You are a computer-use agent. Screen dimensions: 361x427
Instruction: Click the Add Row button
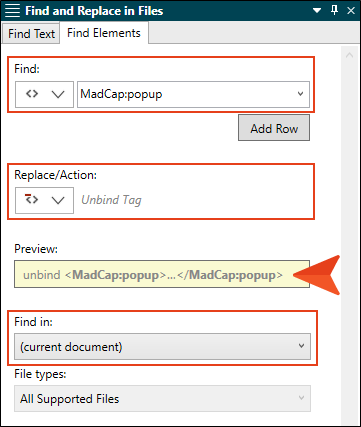[x=274, y=128]
